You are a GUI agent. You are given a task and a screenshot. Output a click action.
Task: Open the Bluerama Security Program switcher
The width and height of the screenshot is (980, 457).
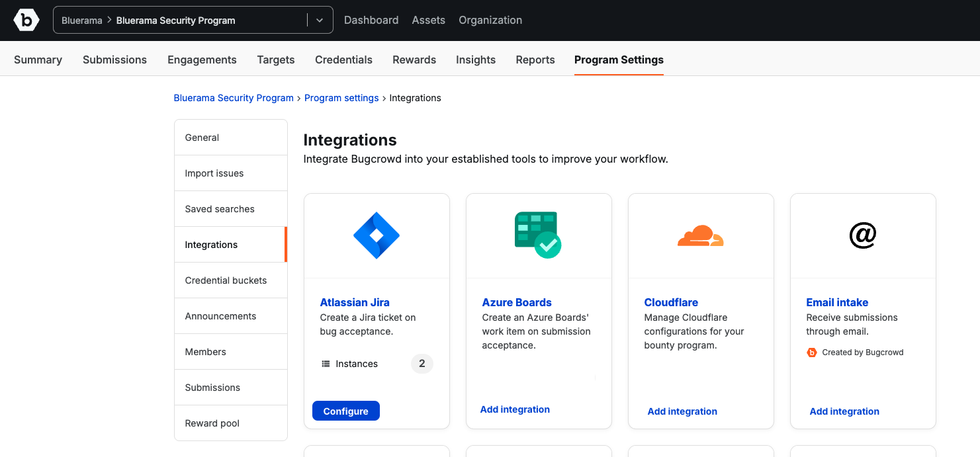coord(179,21)
